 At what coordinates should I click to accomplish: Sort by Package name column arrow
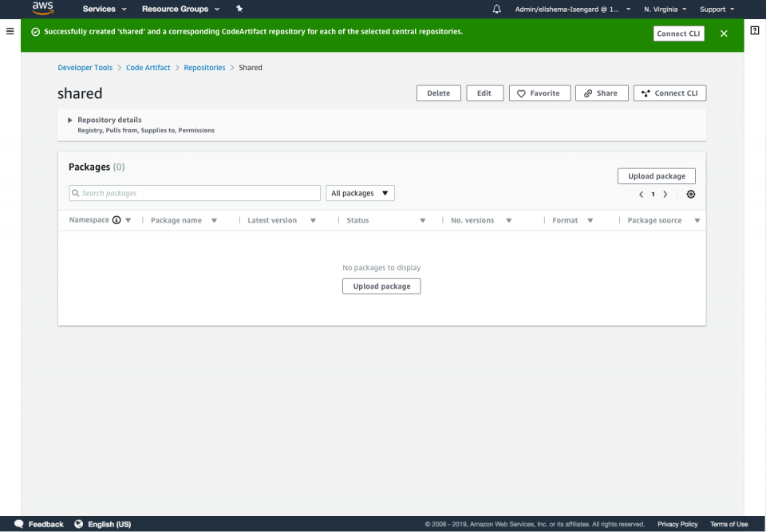214,220
